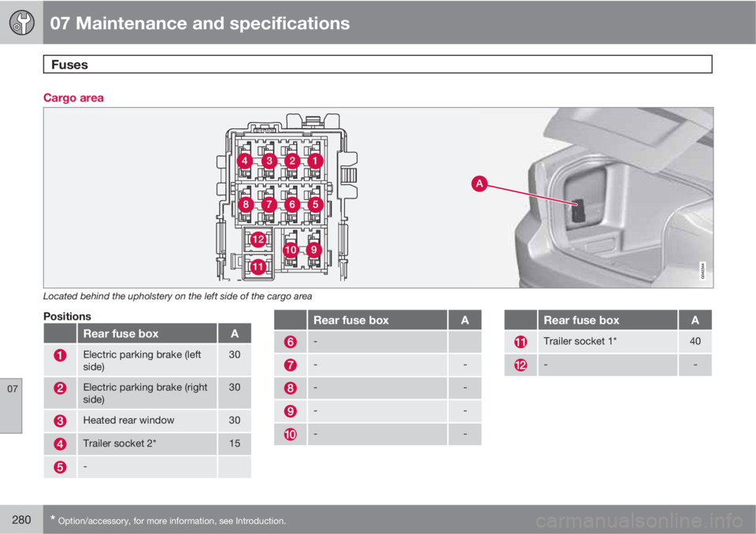Click fuse marker 7 in the diagram
756x534 pixels.
click(269, 205)
